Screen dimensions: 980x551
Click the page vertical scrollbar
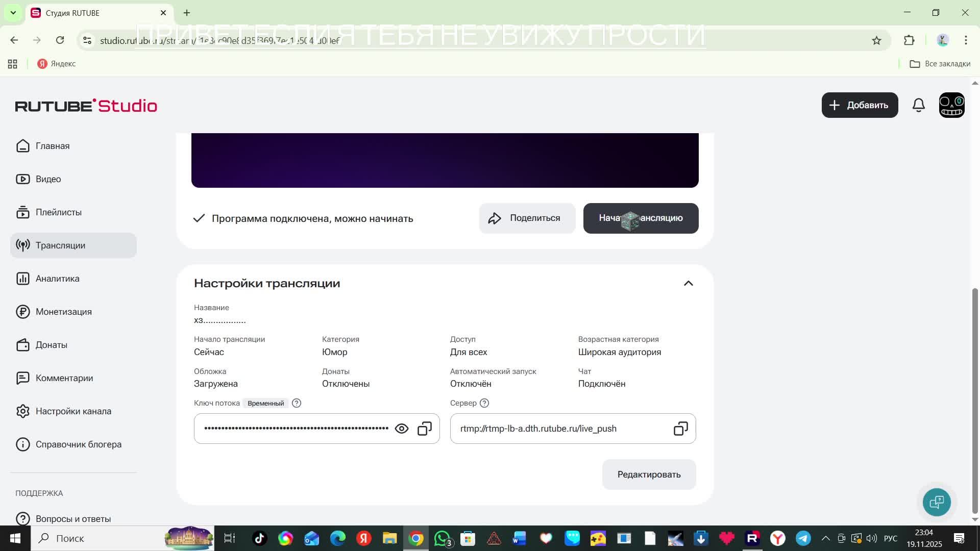point(974,400)
